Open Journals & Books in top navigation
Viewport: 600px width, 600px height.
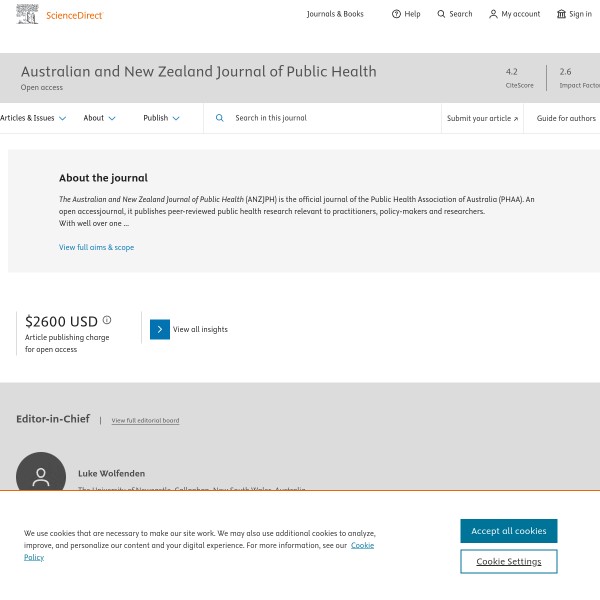pyautogui.click(x=335, y=14)
